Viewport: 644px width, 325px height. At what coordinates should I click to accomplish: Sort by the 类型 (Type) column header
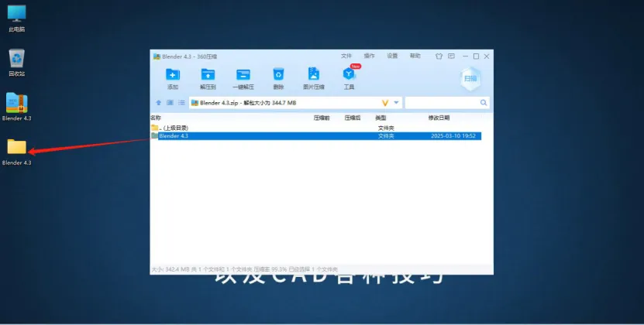pos(381,118)
